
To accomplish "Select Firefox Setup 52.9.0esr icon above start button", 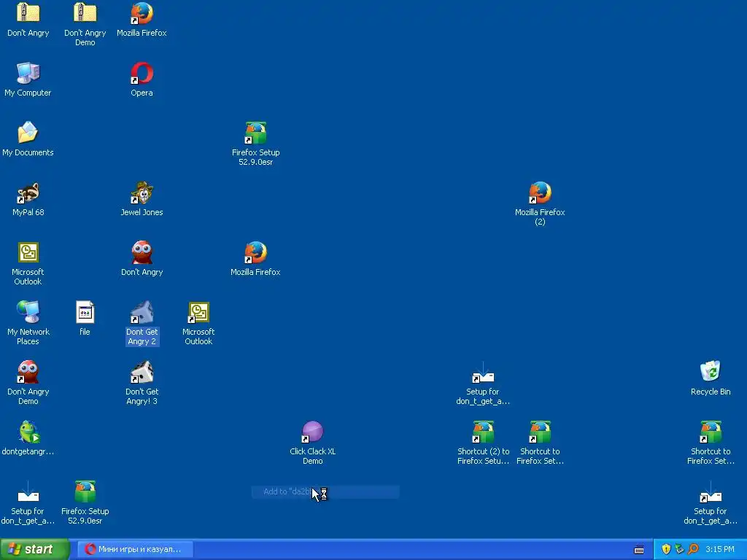I will pos(85,491).
